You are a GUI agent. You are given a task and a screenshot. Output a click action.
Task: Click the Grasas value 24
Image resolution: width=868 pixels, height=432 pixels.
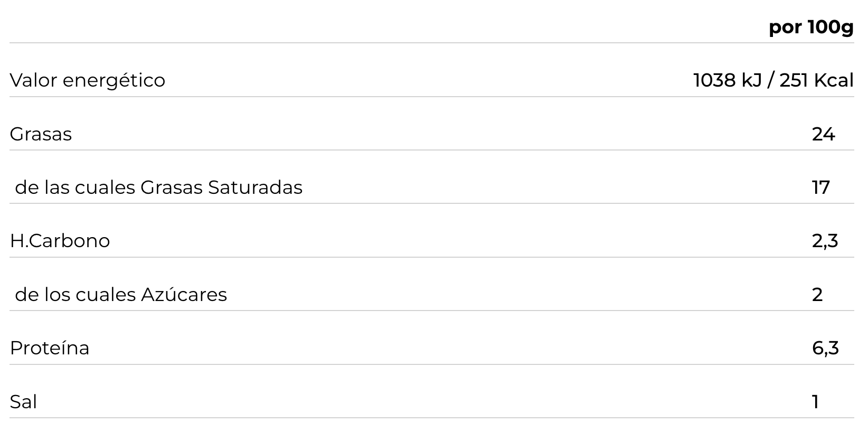pyautogui.click(x=823, y=134)
